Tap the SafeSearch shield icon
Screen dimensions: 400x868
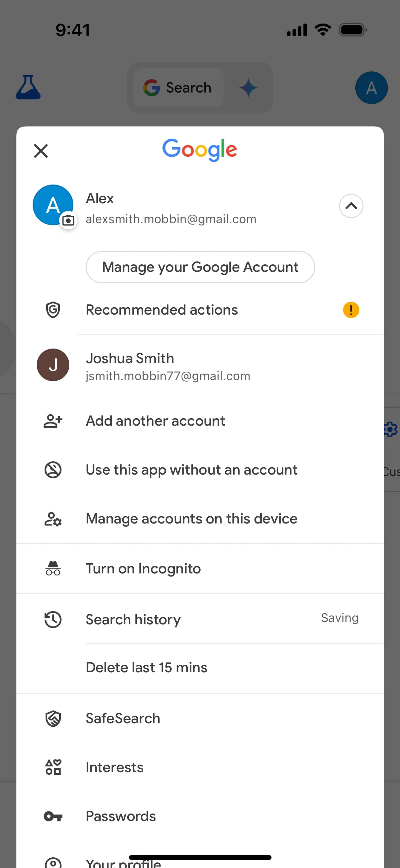[53, 718]
